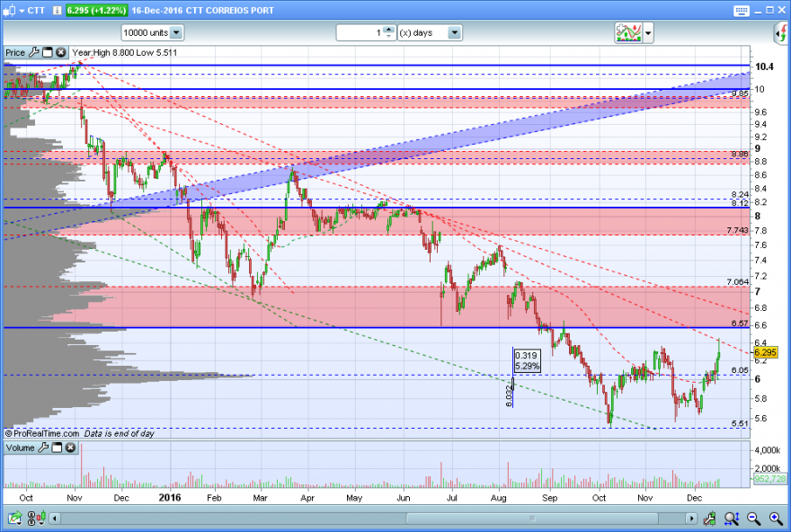
Task: Open Price panel wrench settings
Action: click(x=34, y=52)
